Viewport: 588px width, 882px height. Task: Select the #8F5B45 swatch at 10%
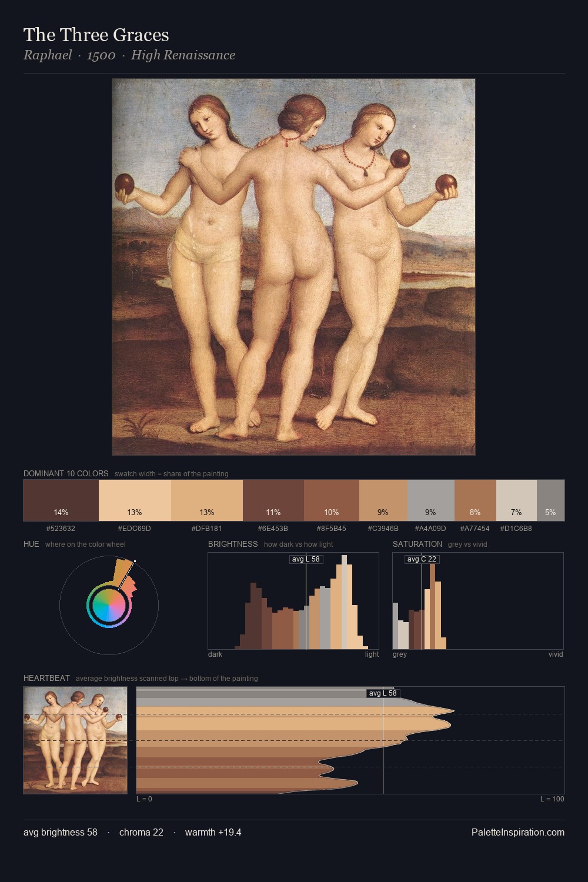(332, 500)
